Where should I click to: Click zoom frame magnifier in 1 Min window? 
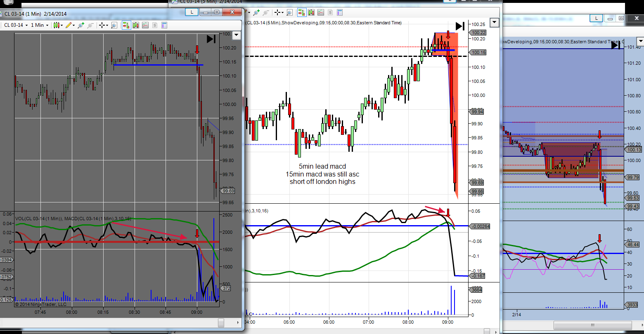pos(114,25)
